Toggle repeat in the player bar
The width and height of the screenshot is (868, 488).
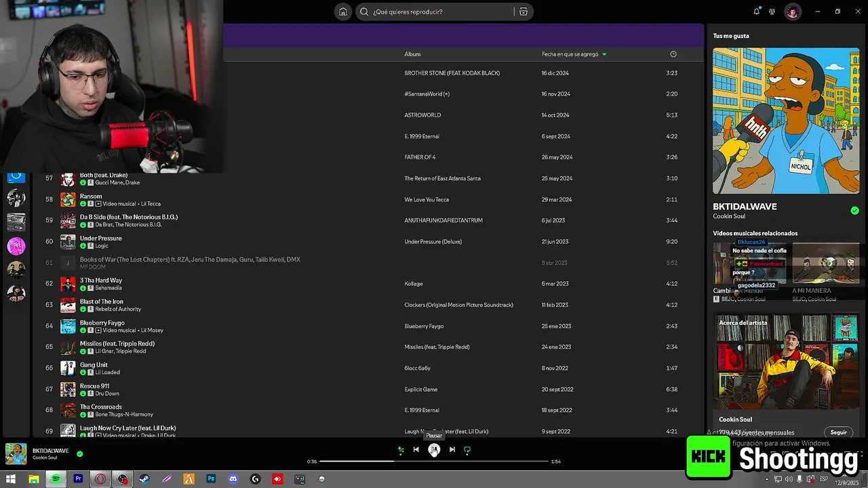pyautogui.click(x=467, y=449)
